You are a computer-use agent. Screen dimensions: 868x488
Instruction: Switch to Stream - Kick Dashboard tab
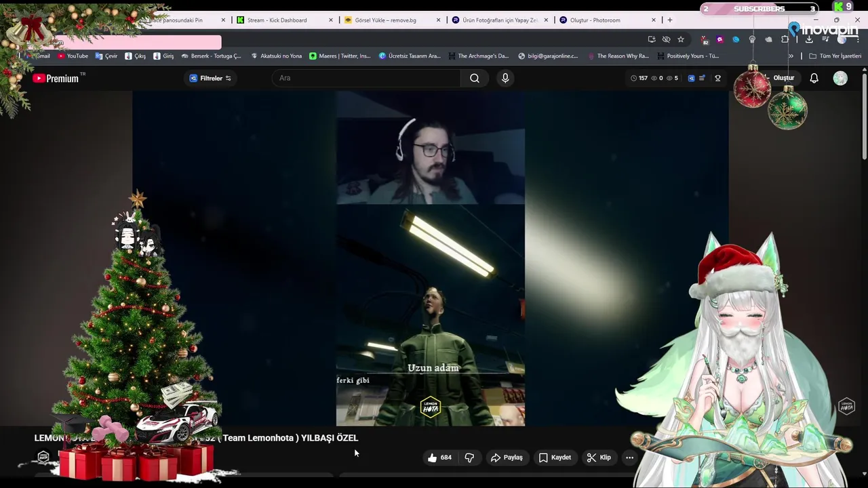coord(277,20)
